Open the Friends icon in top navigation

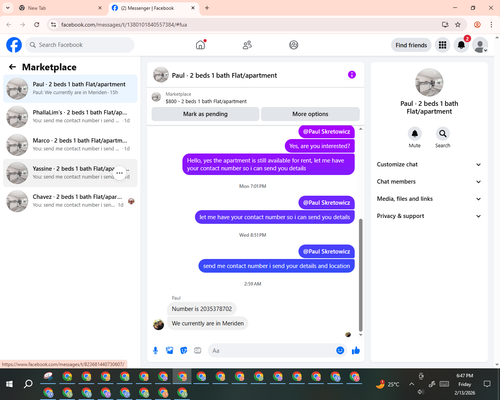(x=247, y=45)
